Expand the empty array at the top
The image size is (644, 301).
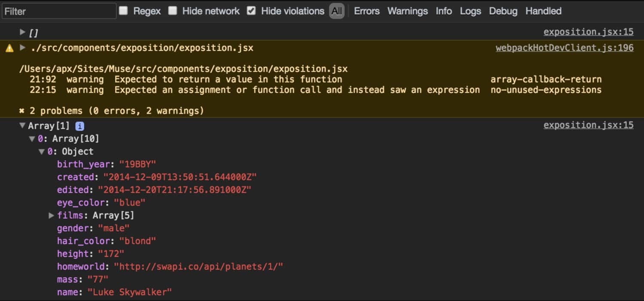22,31
